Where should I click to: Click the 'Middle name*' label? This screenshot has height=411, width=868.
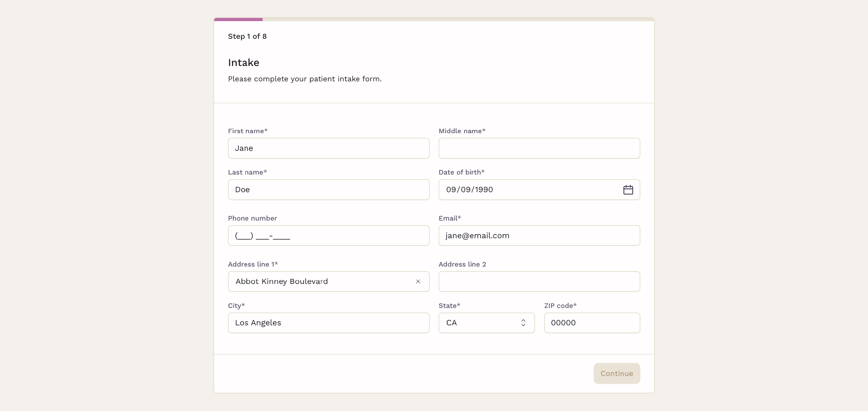point(462,131)
